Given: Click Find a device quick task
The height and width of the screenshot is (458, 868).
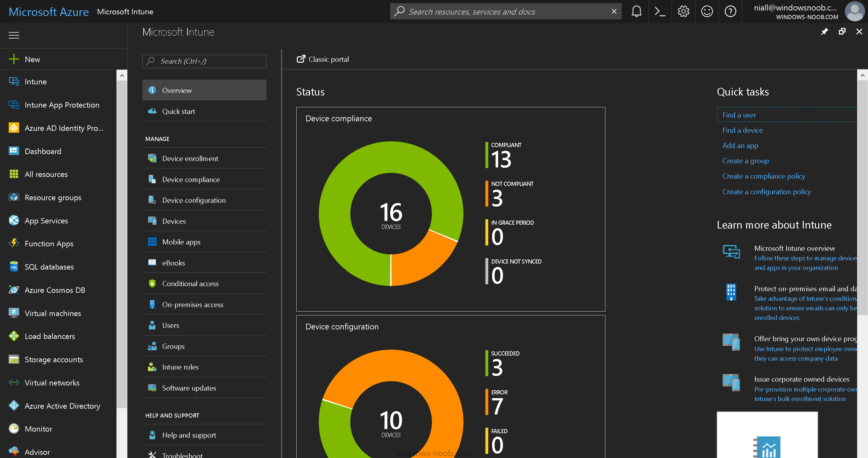Looking at the screenshot, I should pyautogui.click(x=742, y=130).
